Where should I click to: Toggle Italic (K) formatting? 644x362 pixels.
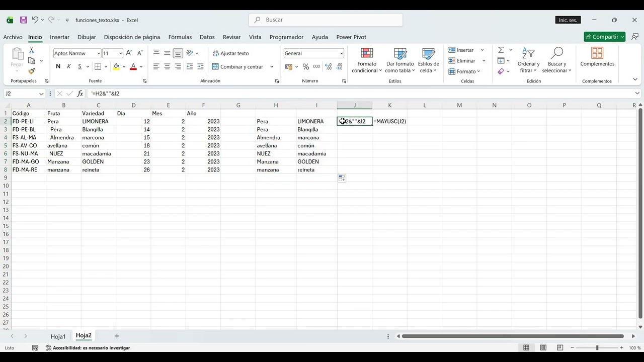[69, 66]
